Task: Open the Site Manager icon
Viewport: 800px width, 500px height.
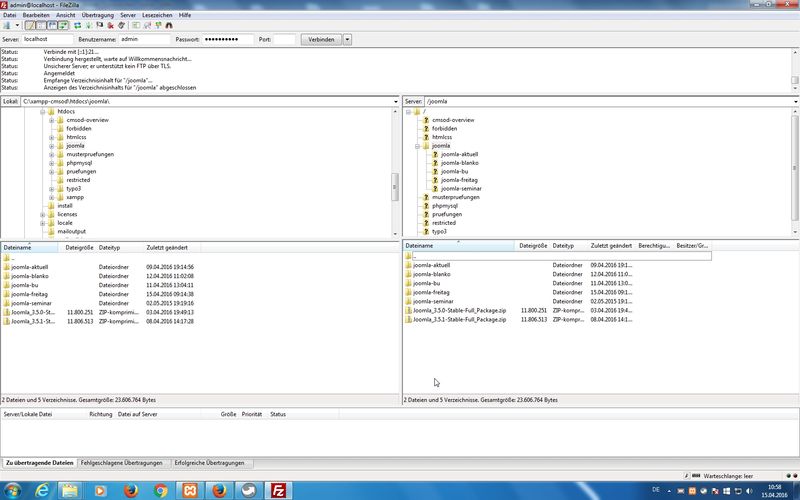Action: click(x=8, y=25)
